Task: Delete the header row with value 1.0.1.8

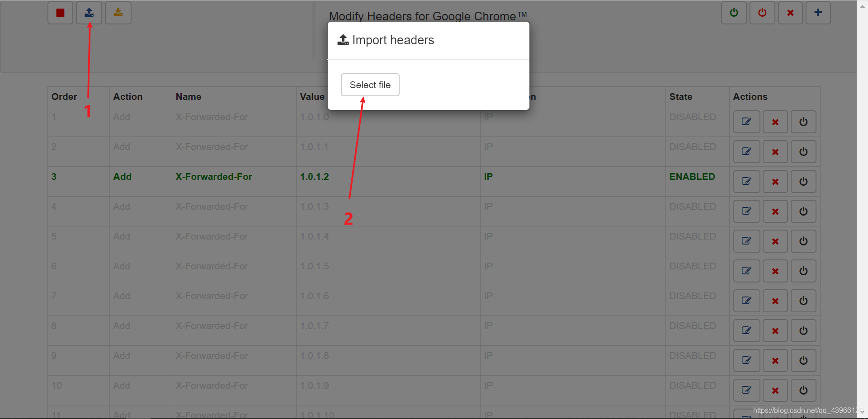Action: 775,361
